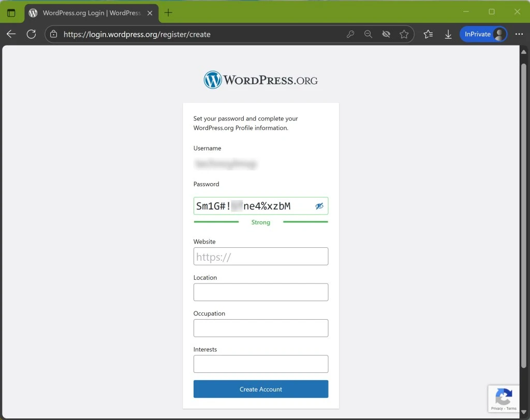Toggle password visibility eye icon
This screenshot has height=420, width=530.
(319, 206)
